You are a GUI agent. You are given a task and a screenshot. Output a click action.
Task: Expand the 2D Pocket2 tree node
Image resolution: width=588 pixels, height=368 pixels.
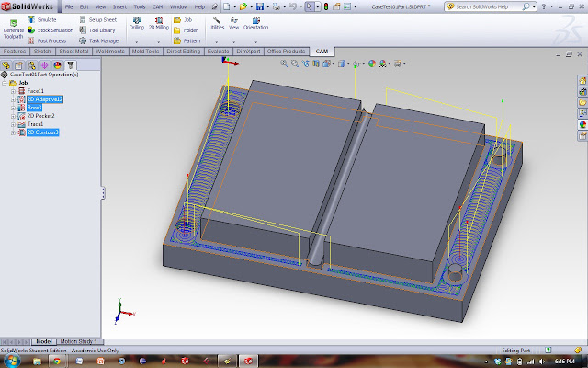(13, 116)
